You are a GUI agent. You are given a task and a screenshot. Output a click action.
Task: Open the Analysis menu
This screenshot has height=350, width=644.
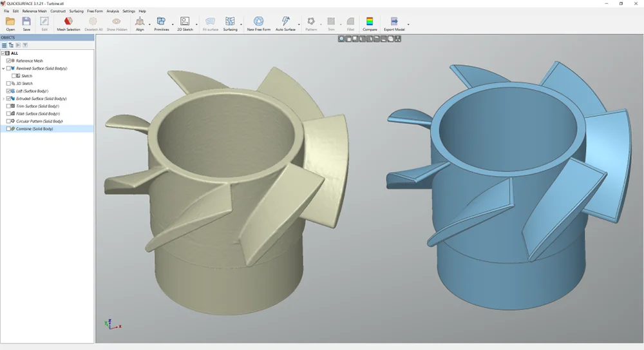[x=113, y=11]
